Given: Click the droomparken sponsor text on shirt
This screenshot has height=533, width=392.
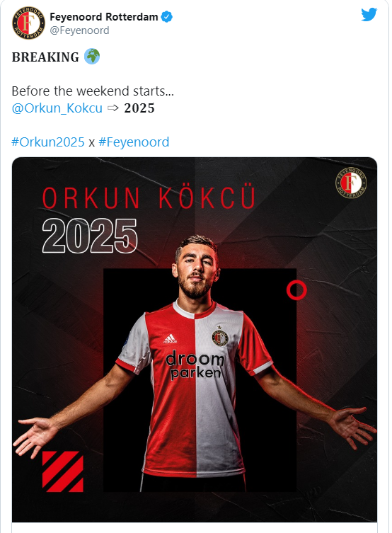Looking at the screenshot, I should [195, 366].
